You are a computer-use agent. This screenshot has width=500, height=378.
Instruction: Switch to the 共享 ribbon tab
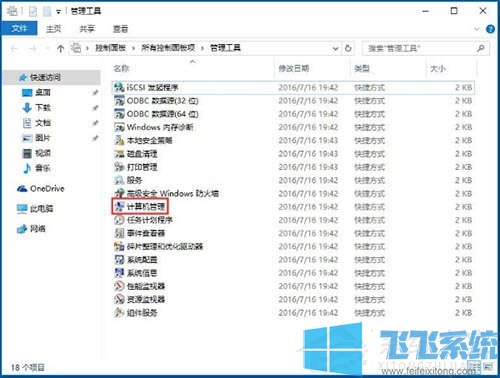[87, 29]
